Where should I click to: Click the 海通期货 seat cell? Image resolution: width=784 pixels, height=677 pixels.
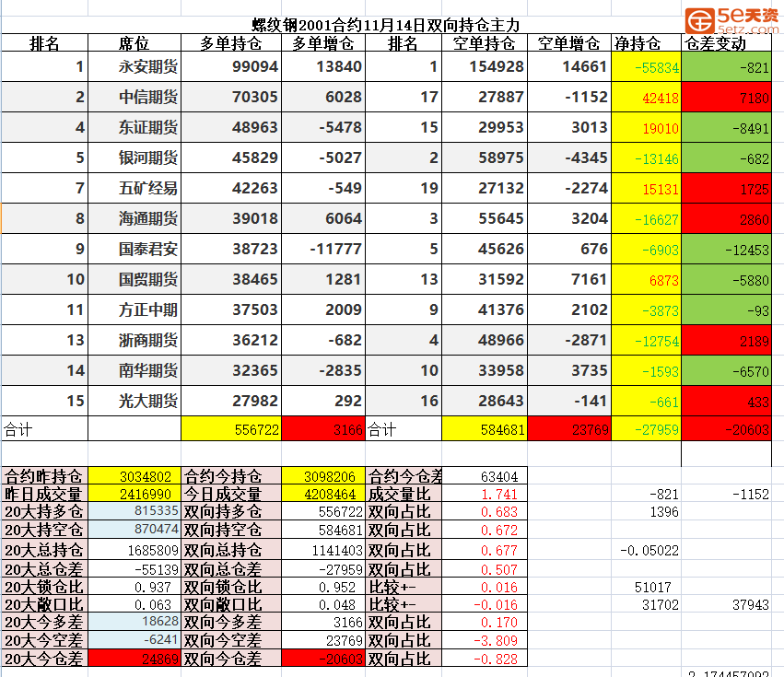134,218
